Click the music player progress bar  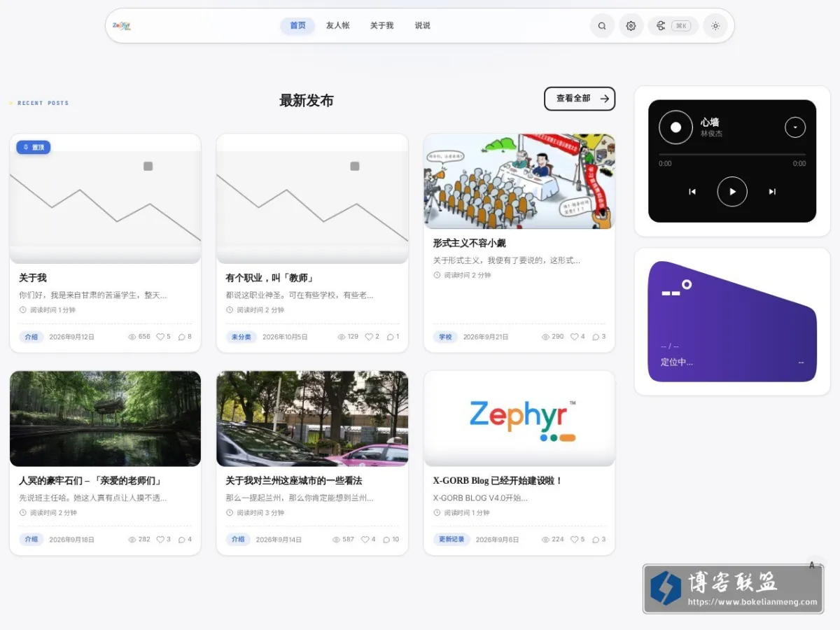pos(732,154)
